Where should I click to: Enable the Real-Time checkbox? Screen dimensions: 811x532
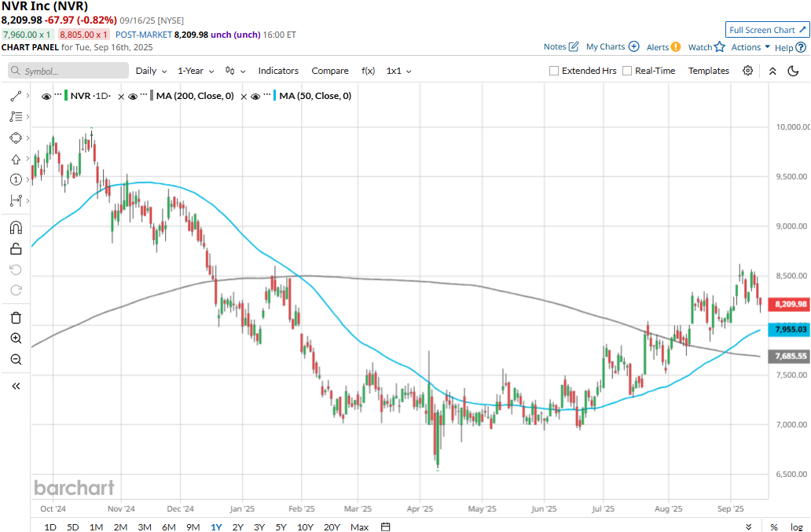coord(627,71)
